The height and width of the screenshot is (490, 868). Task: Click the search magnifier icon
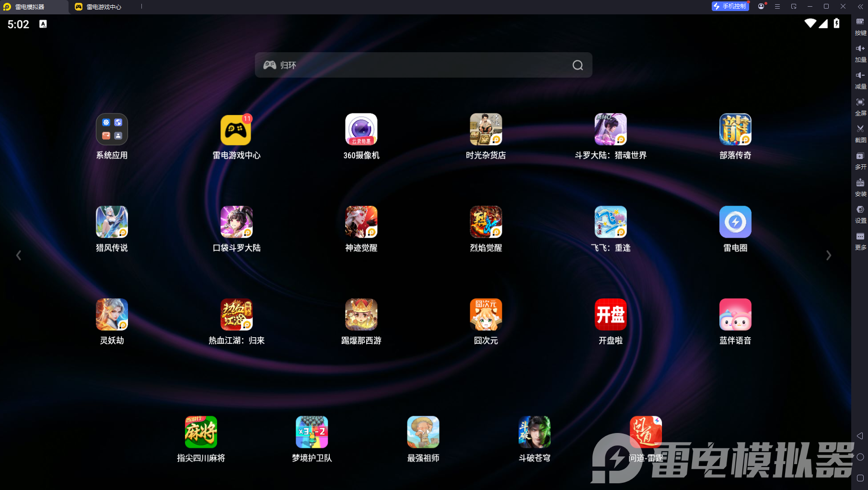[x=578, y=65]
